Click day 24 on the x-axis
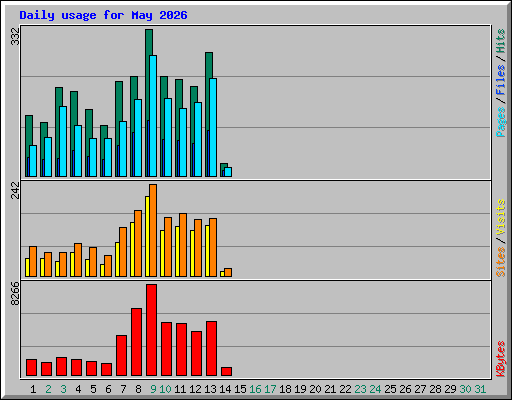512x400 pixels. click(375, 389)
